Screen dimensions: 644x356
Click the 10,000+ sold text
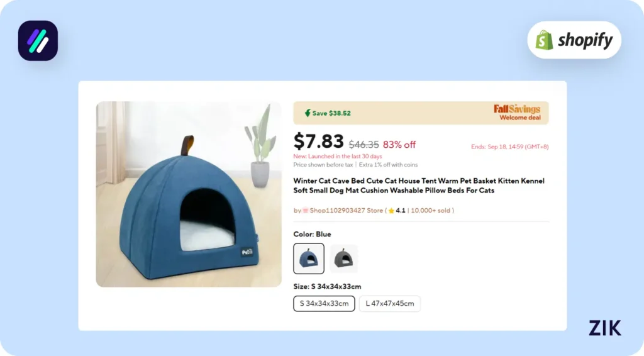[431, 211]
